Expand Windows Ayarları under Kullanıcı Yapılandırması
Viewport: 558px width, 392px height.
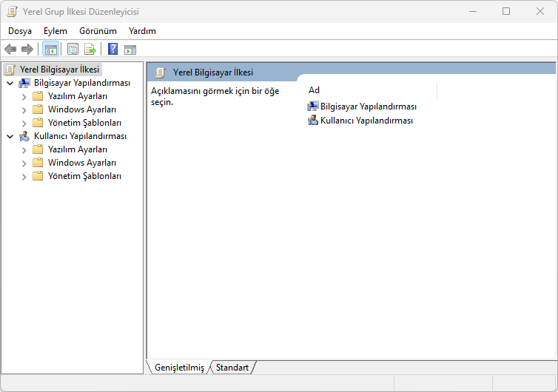[x=24, y=163]
